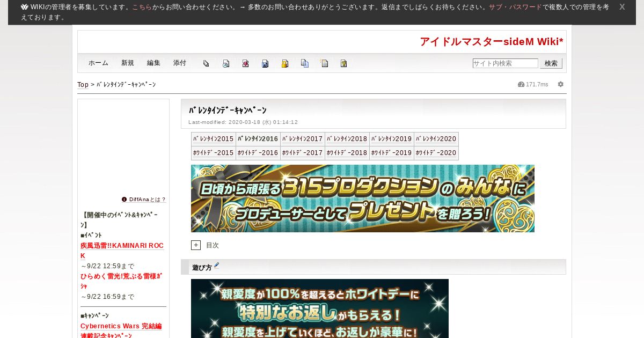
Task: Open the バレンタイン2018 table link
Action: tap(347, 139)
